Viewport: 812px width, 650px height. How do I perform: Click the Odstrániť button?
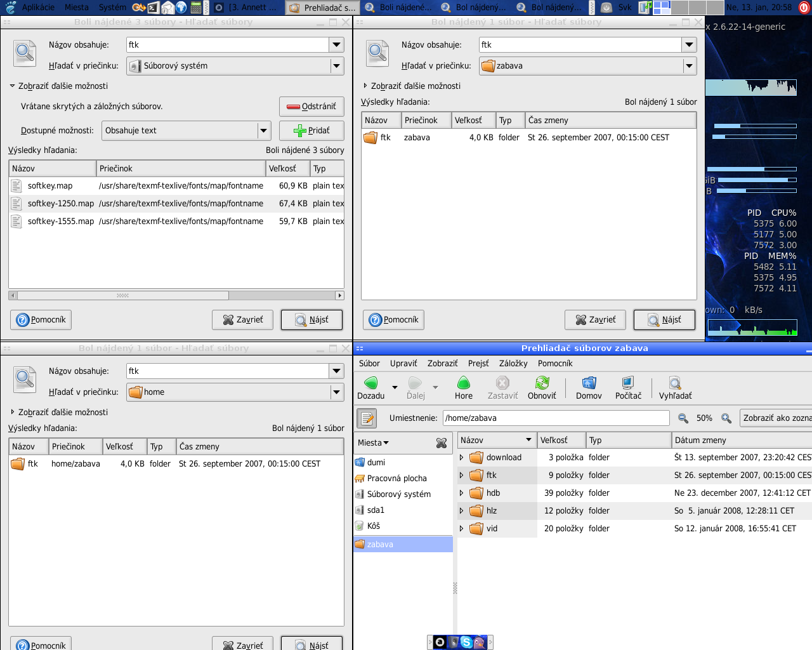coord(311,107)
